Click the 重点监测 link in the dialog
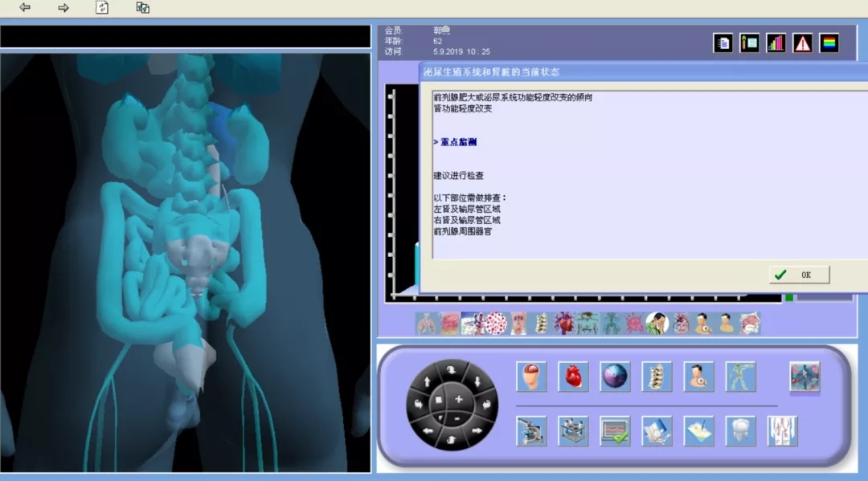This screenshot has height=481, width=868. pos(457,142)
